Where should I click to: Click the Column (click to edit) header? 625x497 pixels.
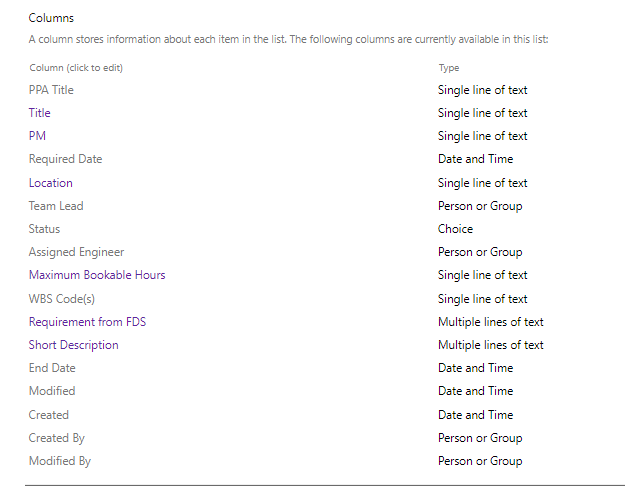coord(76,68)
